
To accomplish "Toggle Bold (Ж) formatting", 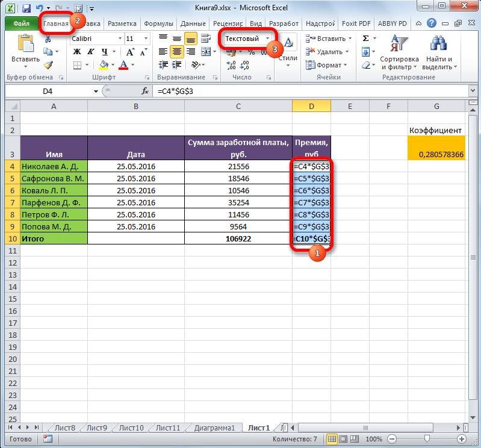I will click(76, 52).
